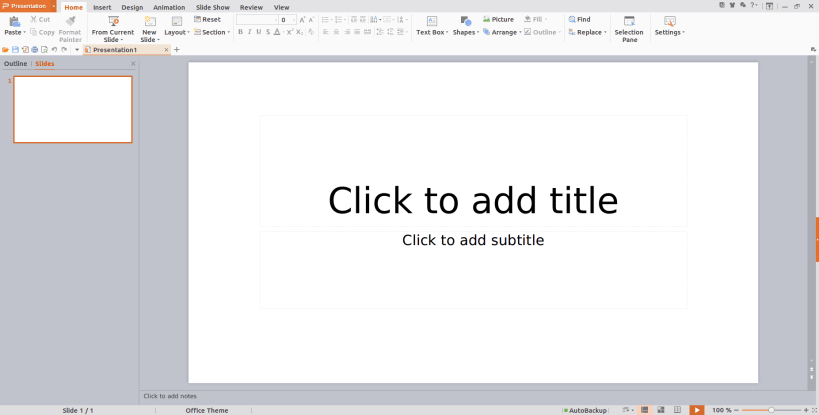Toggle bold formatting
Viewport: 819px width, 415px height.
tap(240, 32)
